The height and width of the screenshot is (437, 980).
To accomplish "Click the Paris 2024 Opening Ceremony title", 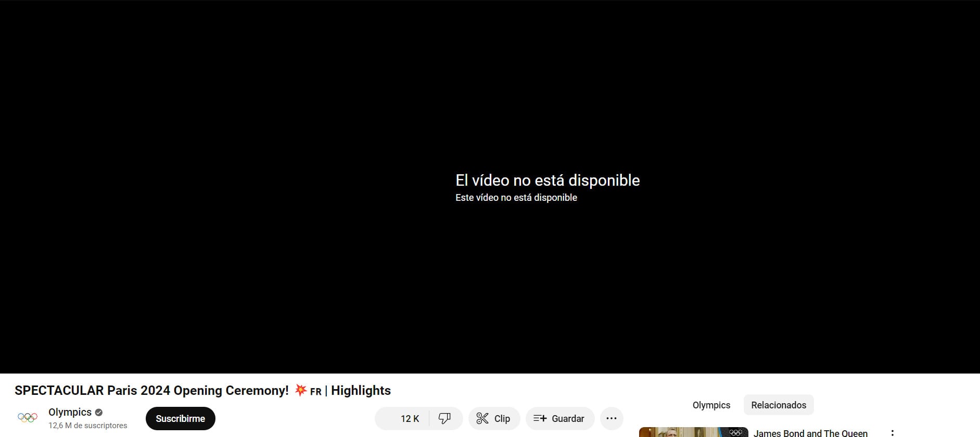I will (x=151, y=390).
